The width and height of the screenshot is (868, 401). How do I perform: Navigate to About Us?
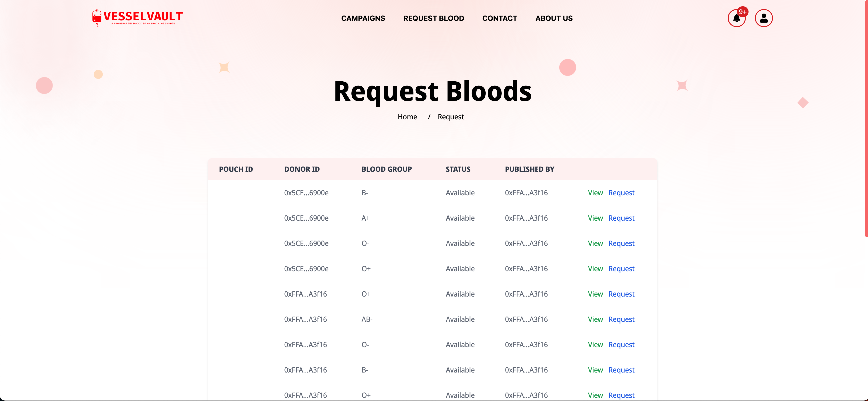click(554, 18)
